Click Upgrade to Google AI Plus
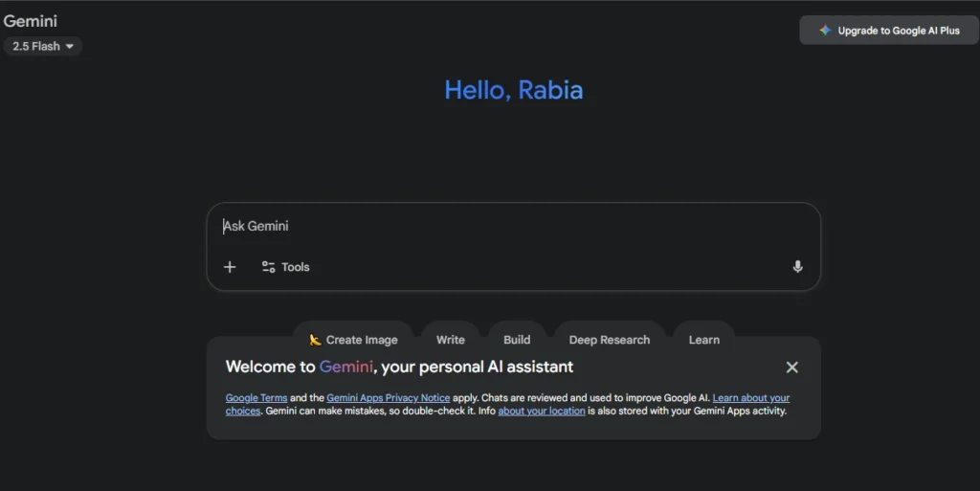980x491 pixels. pos(889,31)
